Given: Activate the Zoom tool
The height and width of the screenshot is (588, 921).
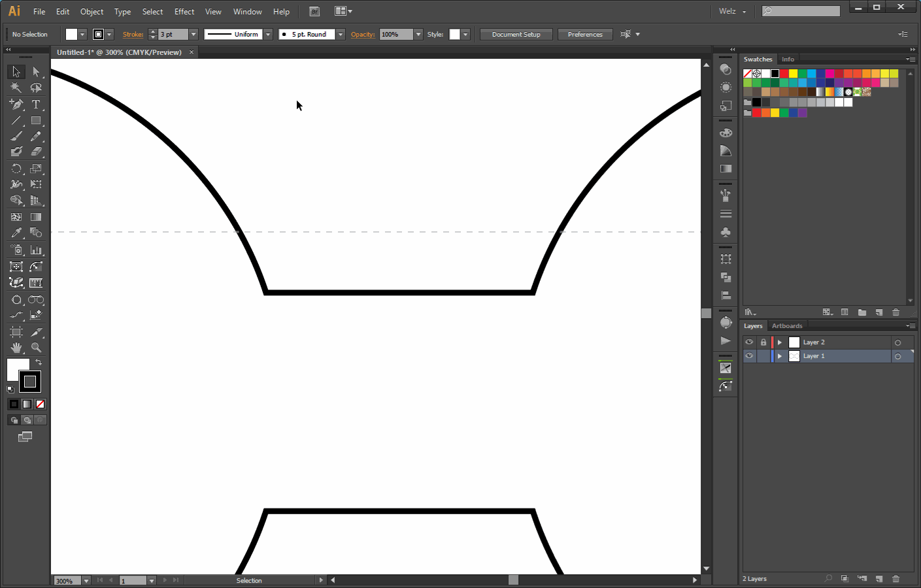Looking at the screenshot, I should pyautogui.click(x=37, y=348).
